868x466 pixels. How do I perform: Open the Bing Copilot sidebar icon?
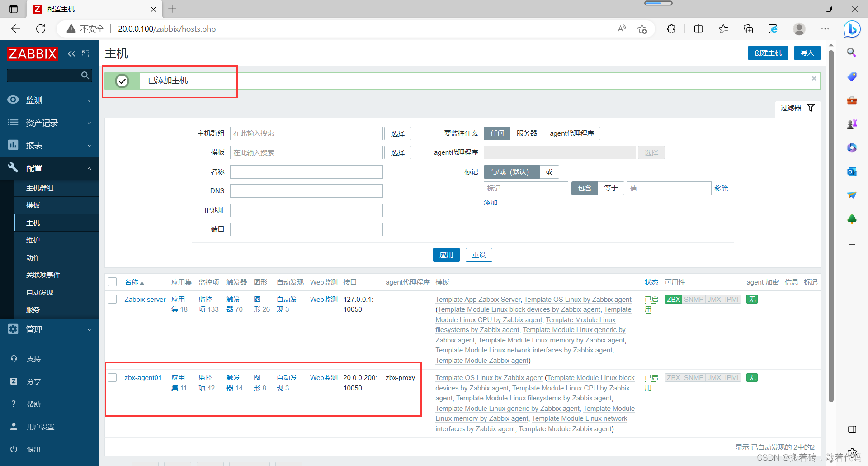(x=852, y=29)
